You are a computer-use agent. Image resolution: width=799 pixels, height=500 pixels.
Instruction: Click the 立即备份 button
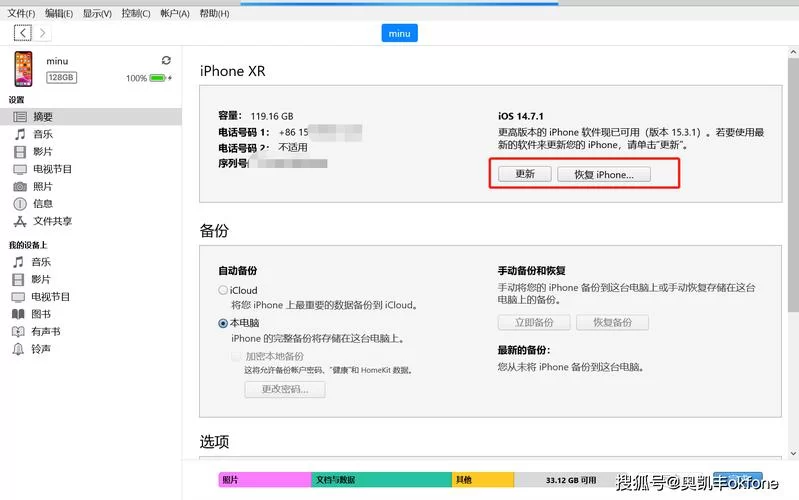(x=534, y=322)
